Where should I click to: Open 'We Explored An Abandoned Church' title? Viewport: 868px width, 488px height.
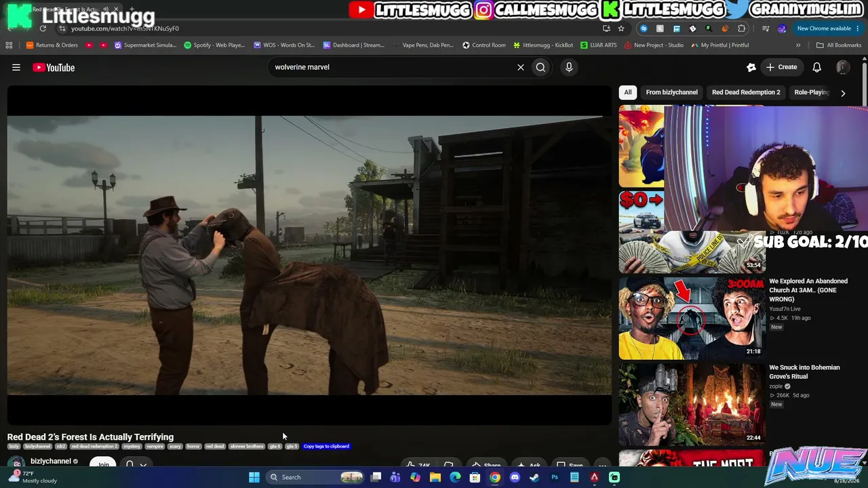[x=808, y=290]
